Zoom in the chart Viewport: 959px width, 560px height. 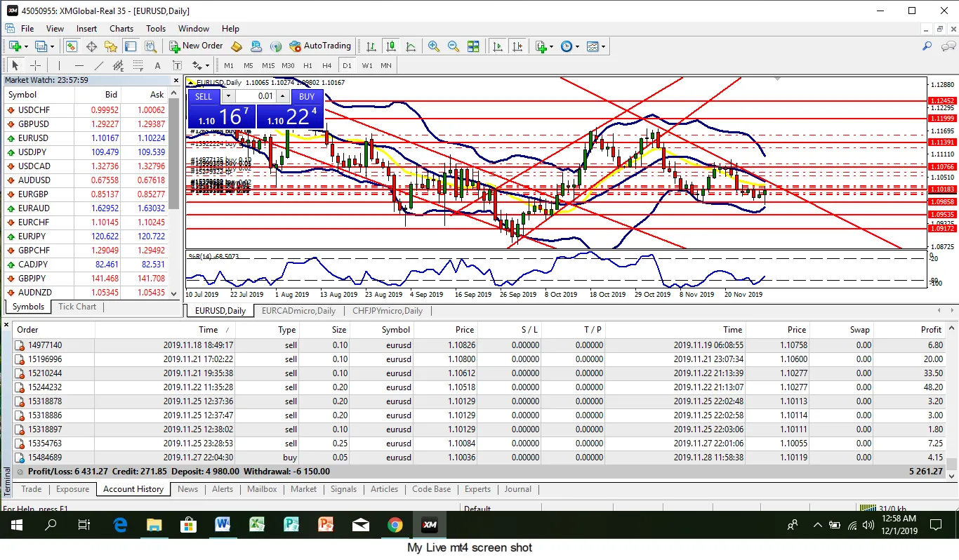coord(434,46)
